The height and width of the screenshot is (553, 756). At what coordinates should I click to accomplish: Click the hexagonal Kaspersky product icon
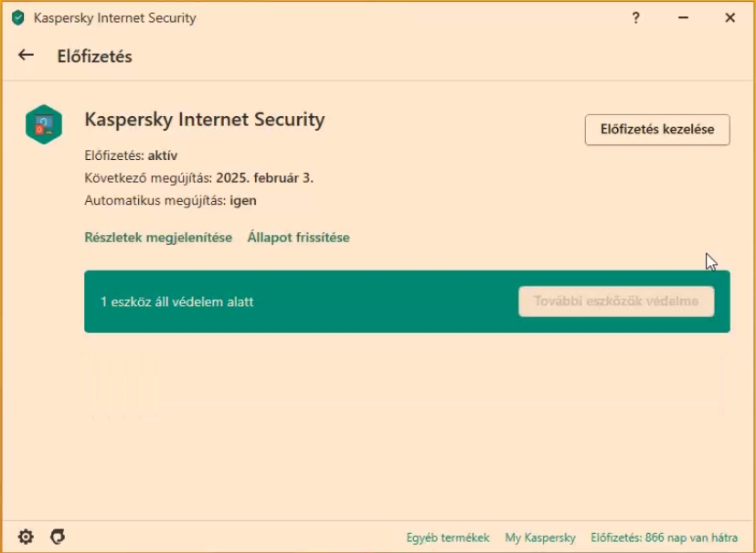[x=44, y=124]
